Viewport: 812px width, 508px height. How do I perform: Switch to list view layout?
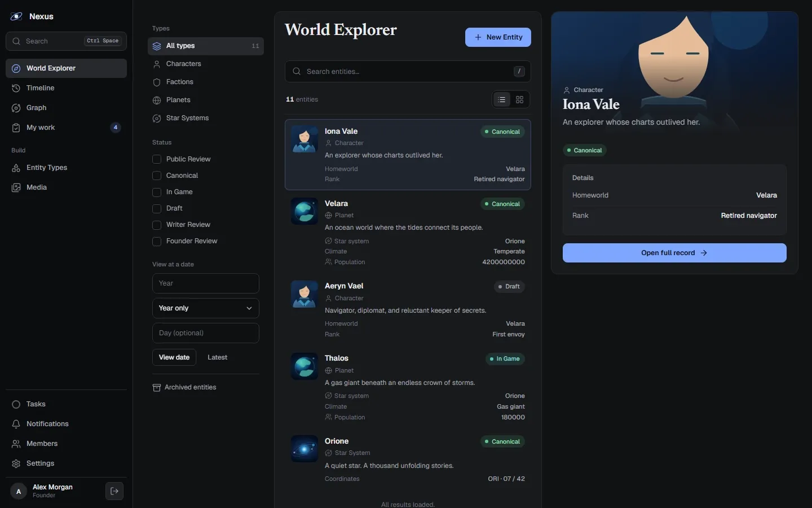[502, 99]
